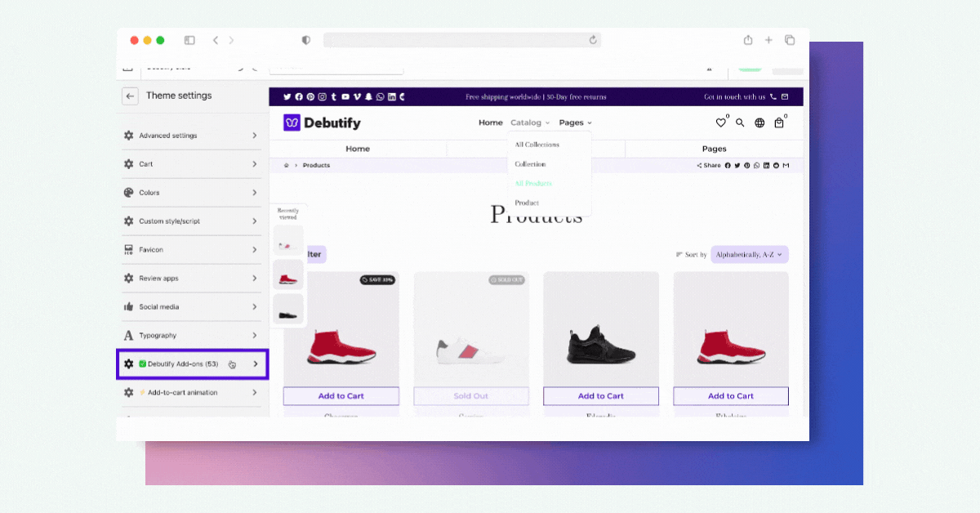
Task: Expand the Debutify Add-ons (53) section
Action: tap(193, 364)
